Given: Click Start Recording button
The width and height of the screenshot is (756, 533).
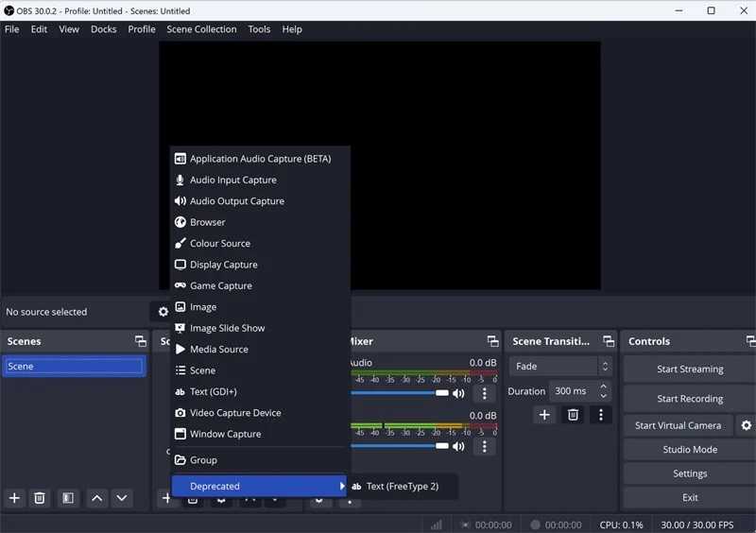Looking at the screenshot, I should [x=690, y=399].
